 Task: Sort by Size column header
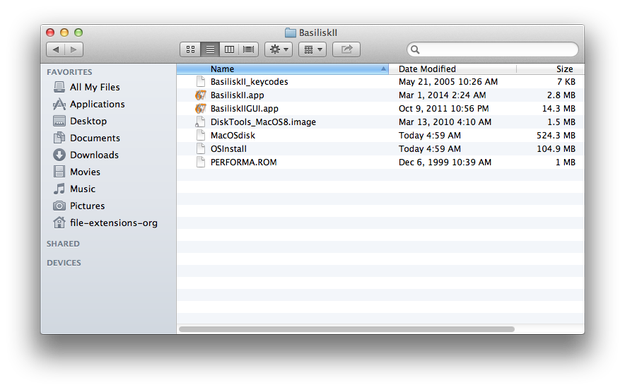tap(550, 69)
